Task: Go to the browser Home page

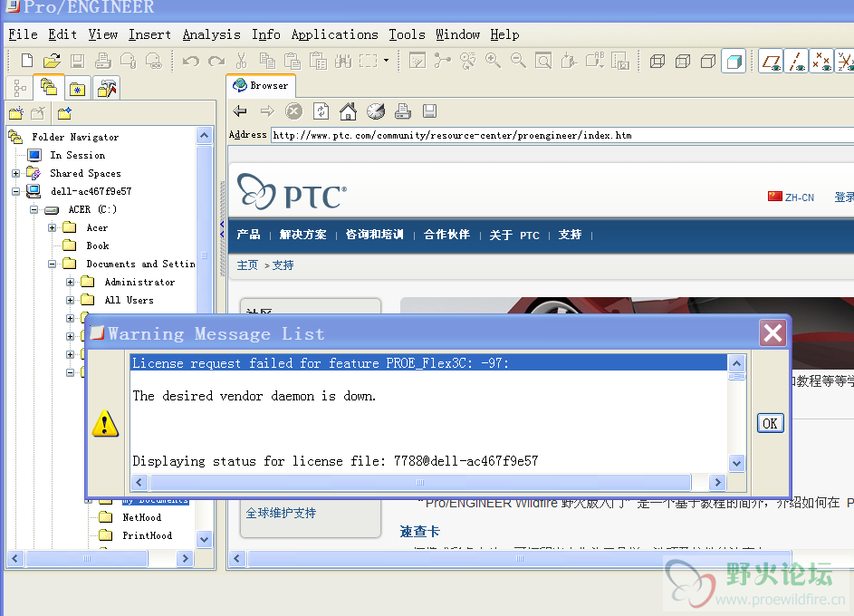Action: [348, 111]
